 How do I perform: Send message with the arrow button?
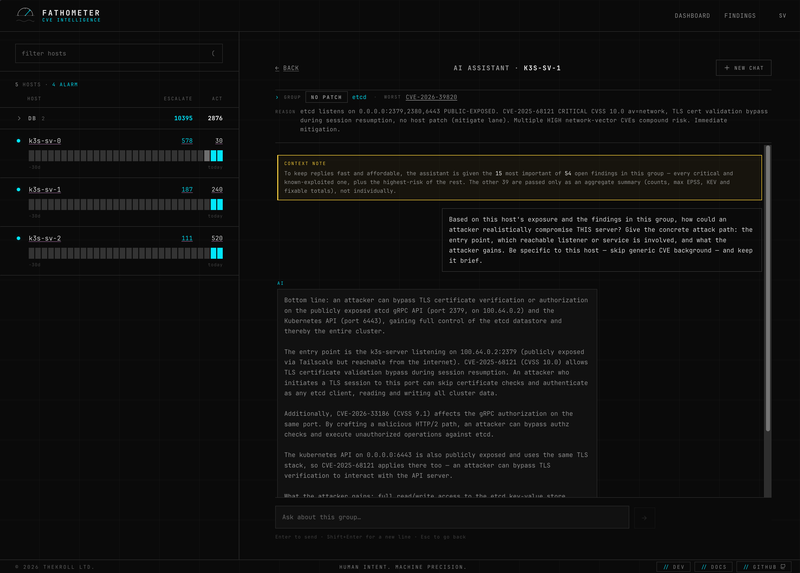point(644,517)
